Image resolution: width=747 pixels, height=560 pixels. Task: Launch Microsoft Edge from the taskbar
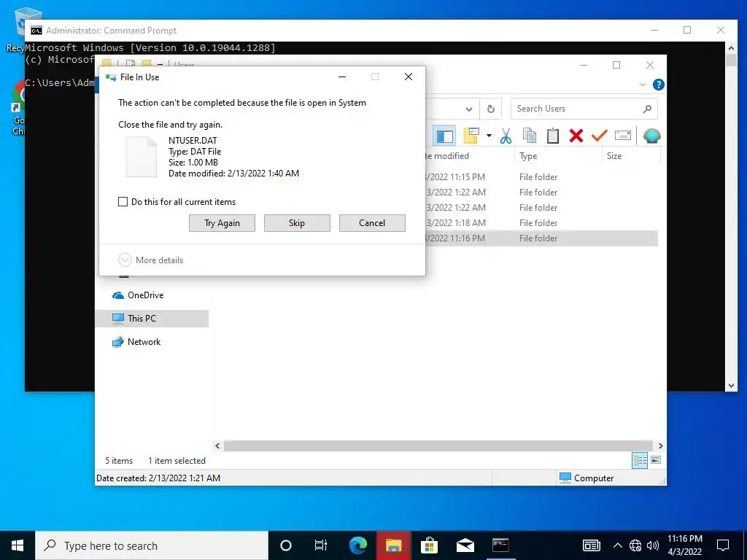357,545
